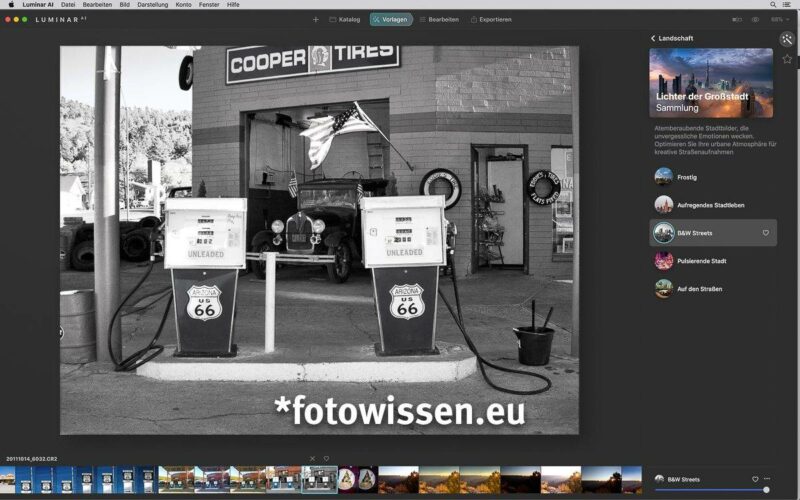This screenshot has height=500, width=800.
Task: Click the Frostig template round thumbnail
Action: pos(664,177)
